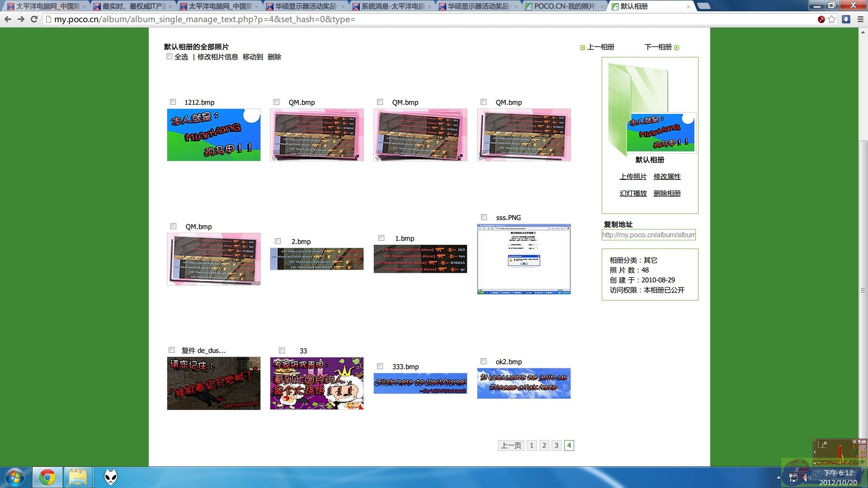Click the bookmark star in address bar

click(832, 19)
